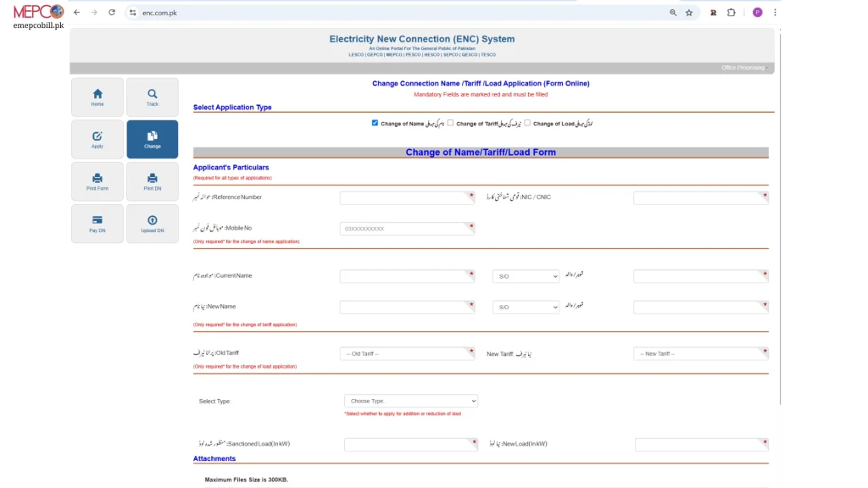Select the Change sidebar tile
This screenshot has width=868, height=488.
point(153,139)
